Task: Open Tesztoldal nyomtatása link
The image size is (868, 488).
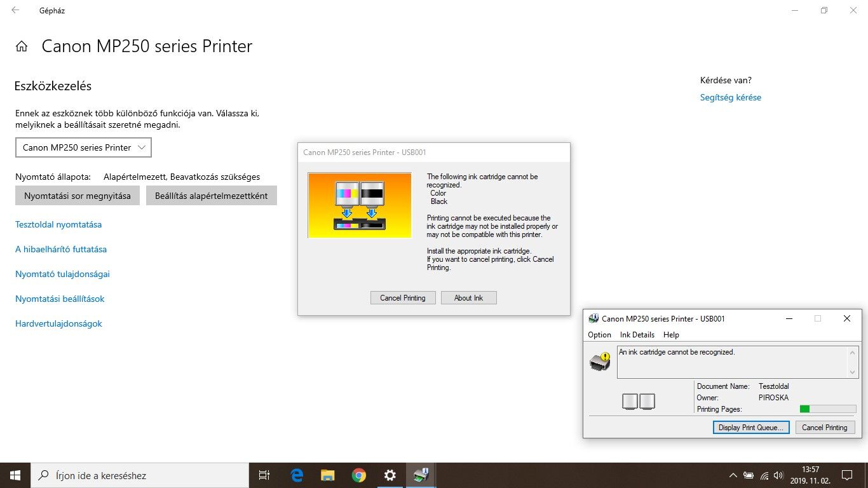Action: coord(58,224)
